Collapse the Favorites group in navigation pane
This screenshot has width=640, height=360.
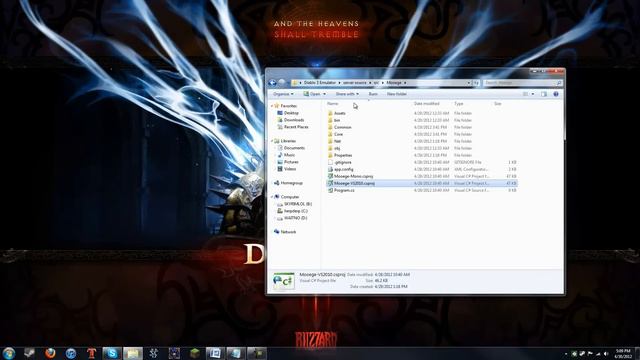pos(272,106)
